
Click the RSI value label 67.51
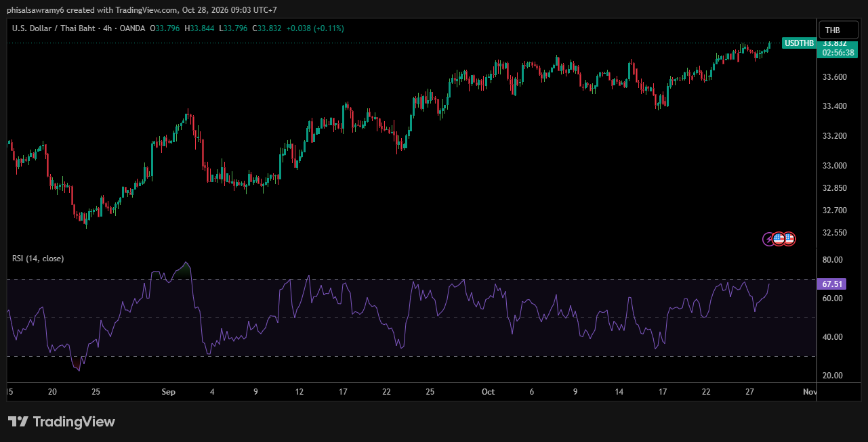tap(832, 284)
